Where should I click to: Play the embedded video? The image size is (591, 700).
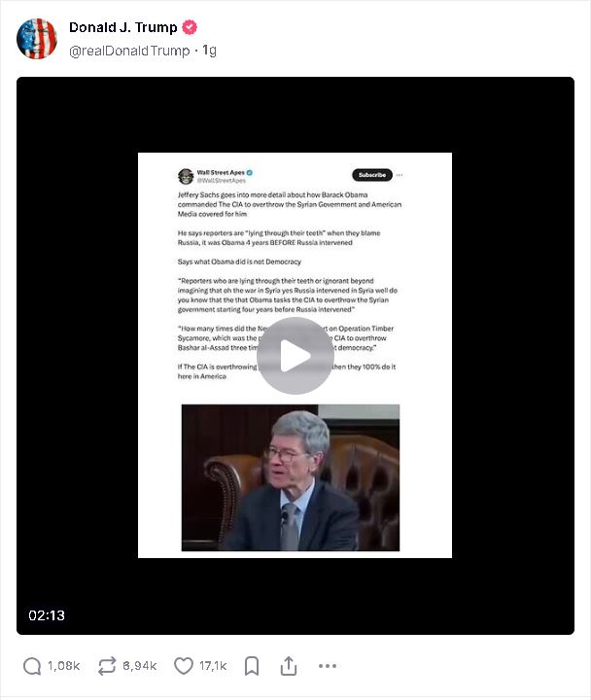[295, 356]
